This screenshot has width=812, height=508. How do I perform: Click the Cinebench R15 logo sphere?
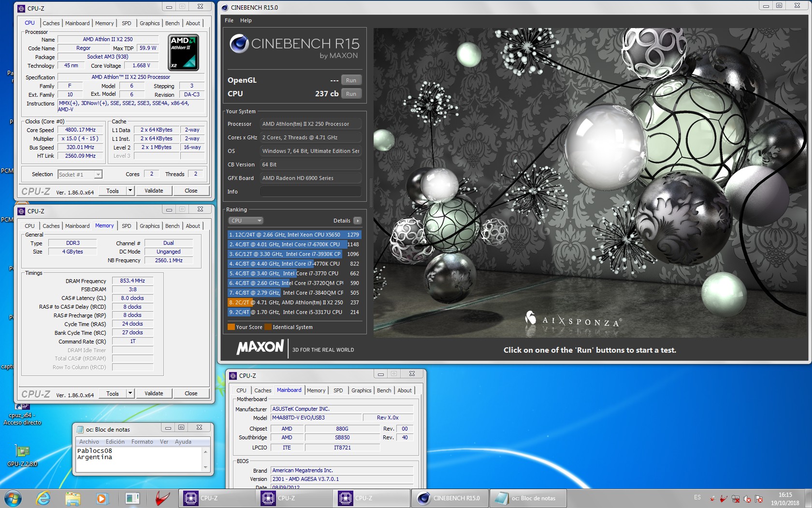(239, 44)
